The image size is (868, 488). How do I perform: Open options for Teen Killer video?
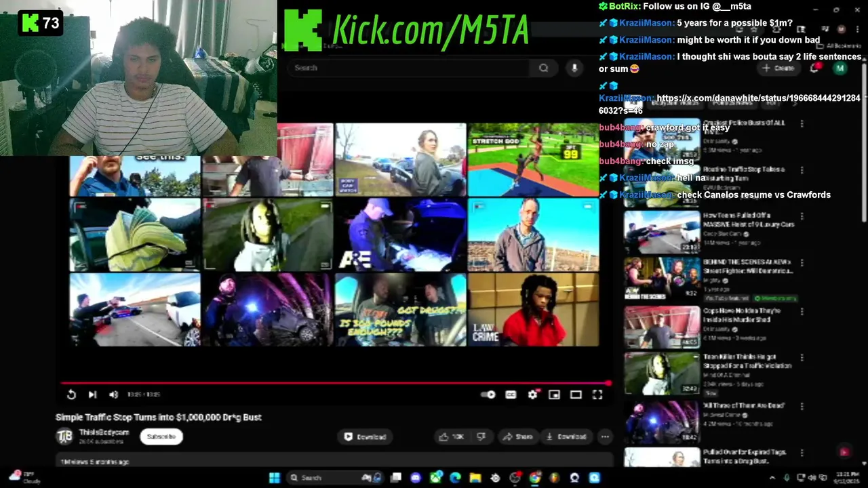[x=802, y=358]
